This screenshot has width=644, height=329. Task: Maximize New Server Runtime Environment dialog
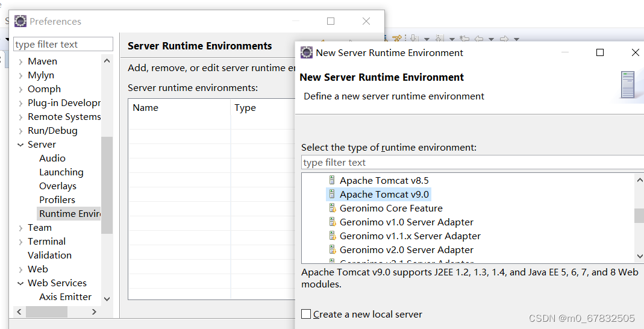(x=599, y=52)
